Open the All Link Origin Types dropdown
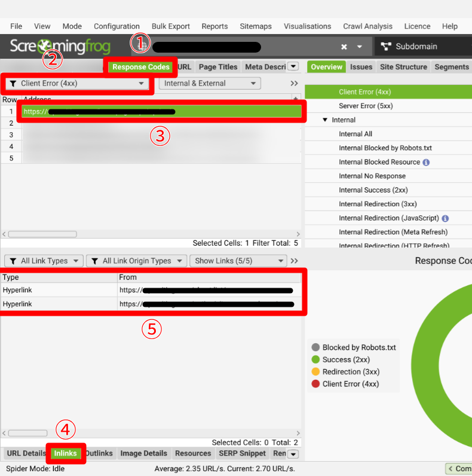The image size is (472, 476). tap(136, 261)
